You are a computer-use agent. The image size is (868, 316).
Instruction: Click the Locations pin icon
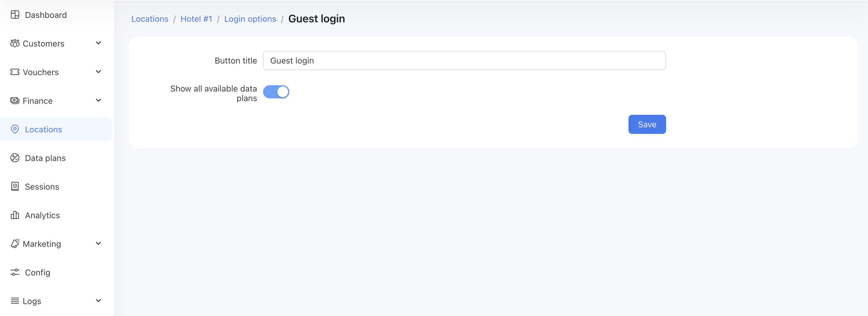tap(15, 129)
